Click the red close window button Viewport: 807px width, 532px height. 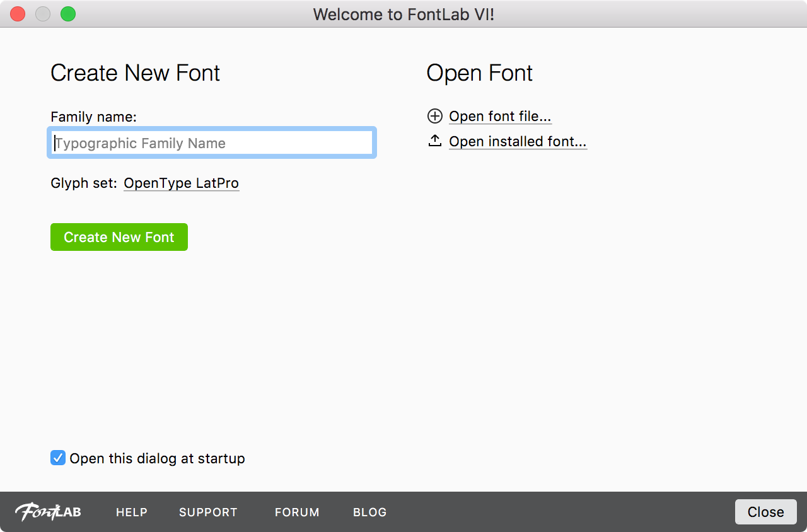[x=18, y=14]
